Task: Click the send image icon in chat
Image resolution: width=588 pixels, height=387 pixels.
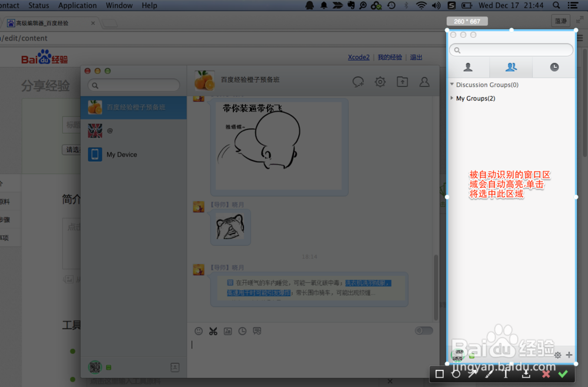Action: pyautogui.click(x=228, y=331)
